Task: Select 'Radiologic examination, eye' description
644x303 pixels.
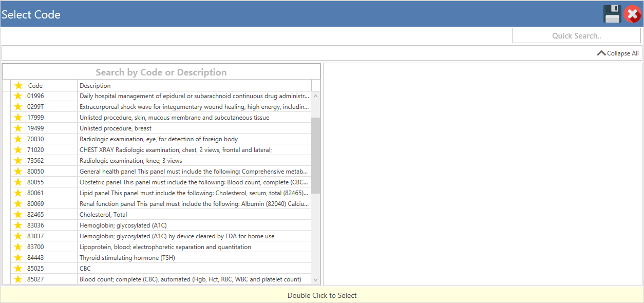Action: tap(194, 139)
